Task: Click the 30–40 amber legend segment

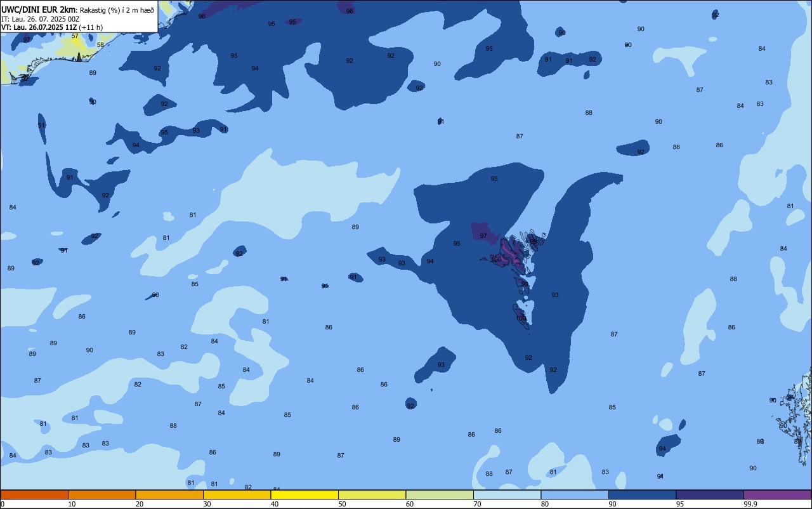Action: point(237,494)
